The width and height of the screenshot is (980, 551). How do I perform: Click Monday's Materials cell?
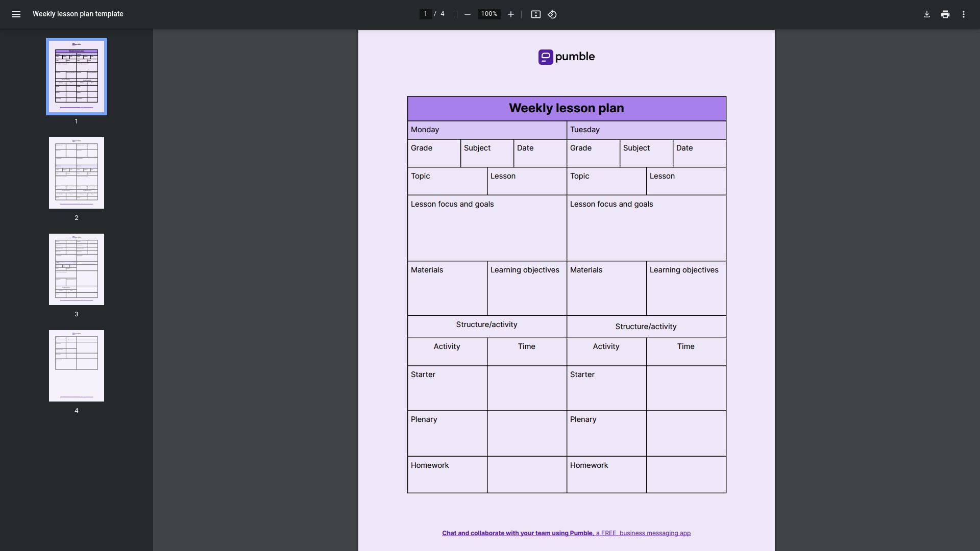[447, 288]
